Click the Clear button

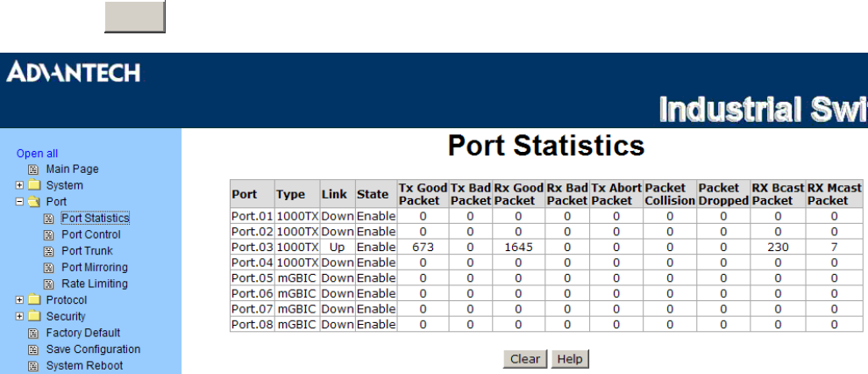(x=525, y=359)
